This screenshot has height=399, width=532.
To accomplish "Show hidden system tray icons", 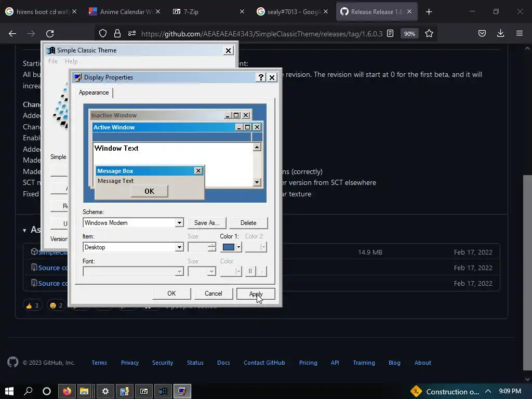I will point(488,391).
